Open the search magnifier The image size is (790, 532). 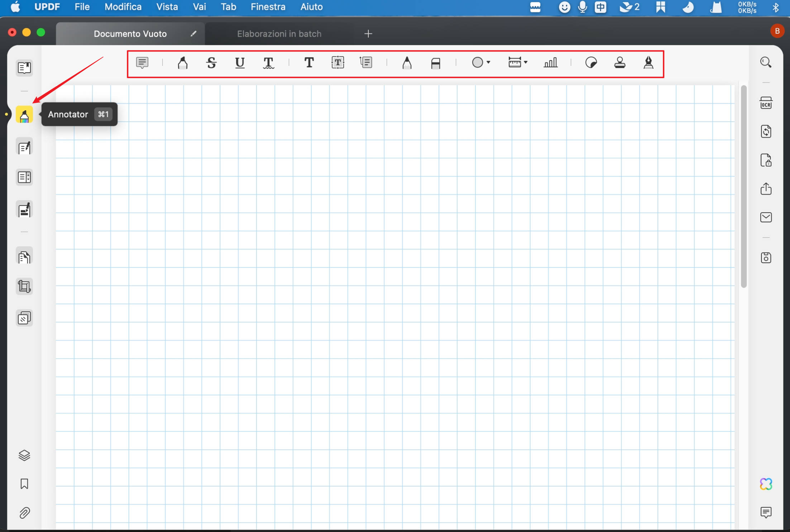point(766,62)
